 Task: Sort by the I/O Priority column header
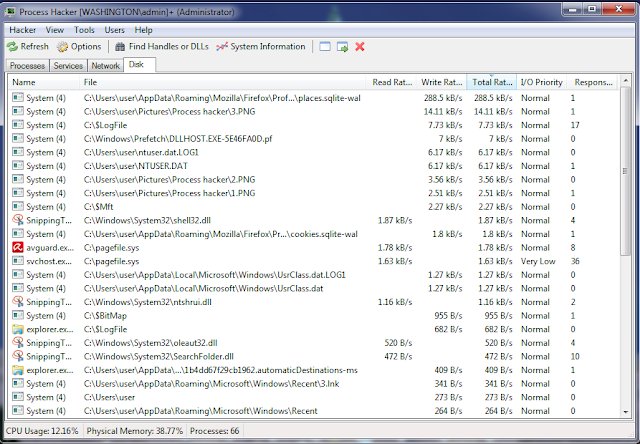coord(542,82)
